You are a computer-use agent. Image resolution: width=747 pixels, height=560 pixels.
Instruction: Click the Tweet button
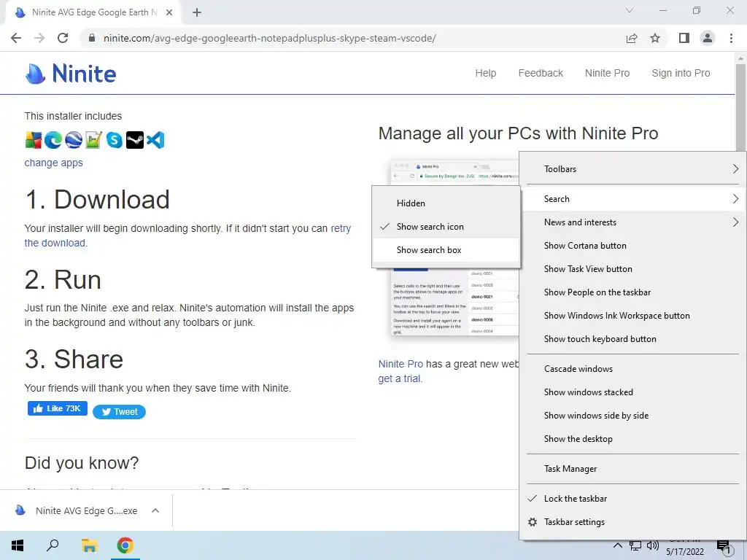(x=119, y=412)
